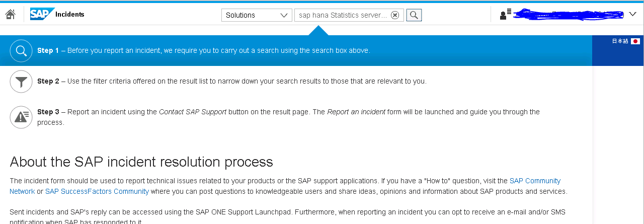
Task: Switch language to Japanese (日本語)
Action: (x=620, y=41)
